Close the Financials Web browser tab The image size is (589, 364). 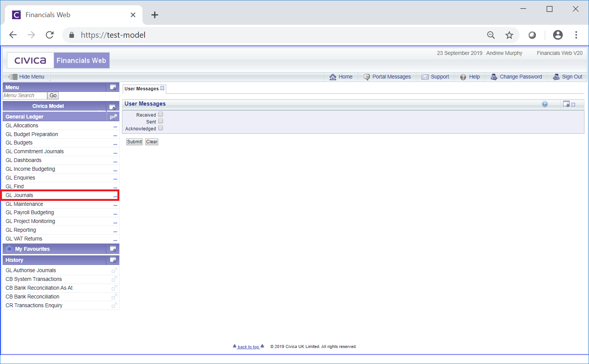(133, 15)
